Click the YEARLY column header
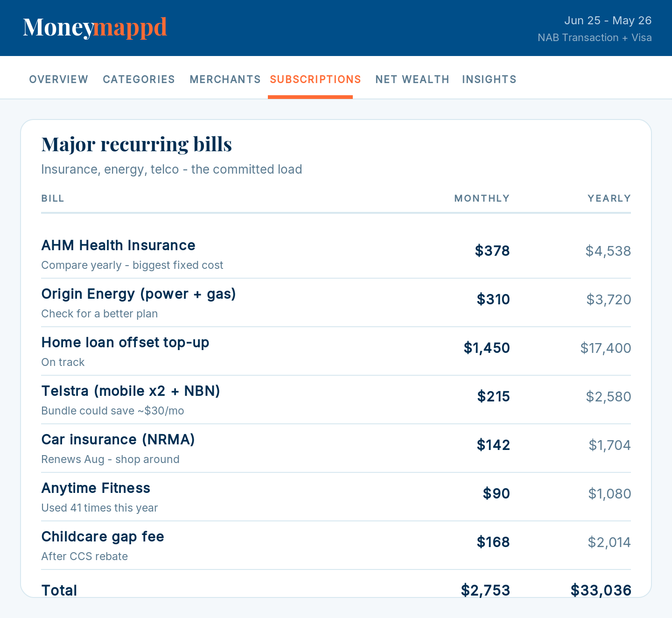This screenshot has height=618, width=672. [609, 198]
